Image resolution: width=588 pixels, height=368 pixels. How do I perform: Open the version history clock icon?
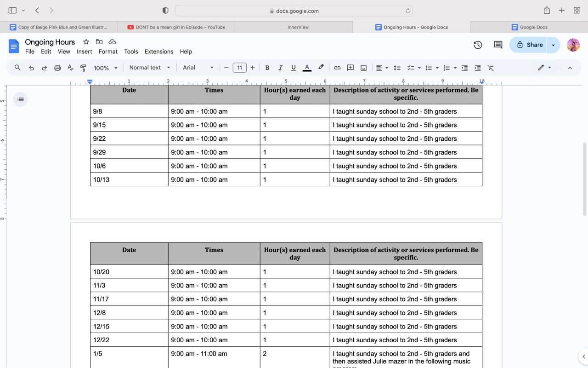[x=478, y=45]
